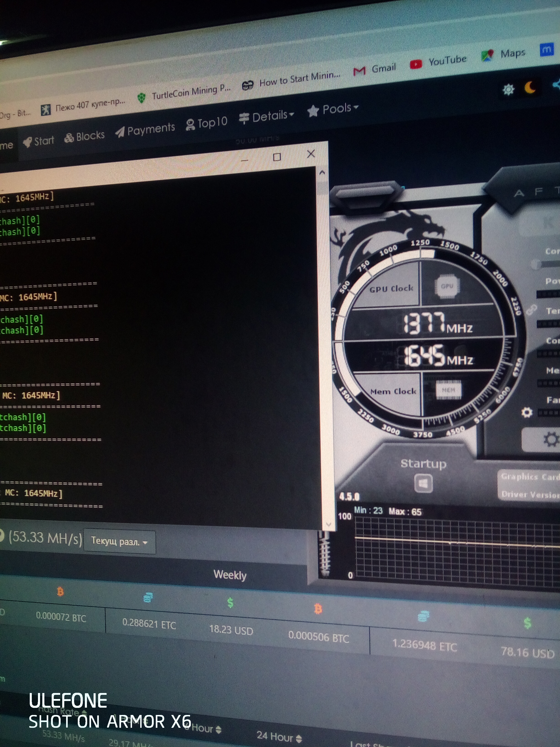Open the How to Start Mining bookmark

tap(291, 80)
